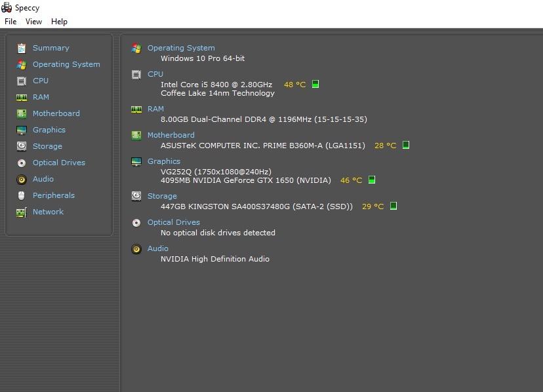Click the RAM stick icon in sidebar
This screenshot has width=543, height=392.
[x=22, y=98]
